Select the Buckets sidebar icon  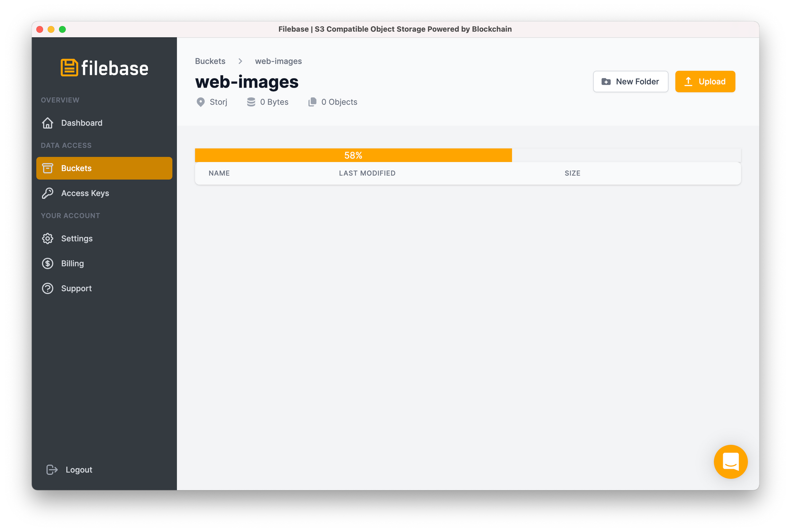click(47, 168)
